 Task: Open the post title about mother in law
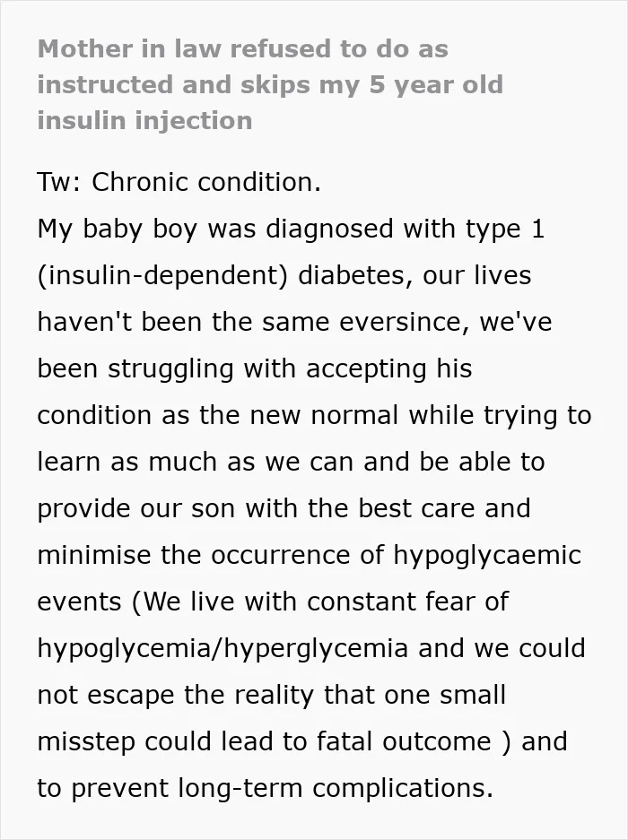(270, 84)
